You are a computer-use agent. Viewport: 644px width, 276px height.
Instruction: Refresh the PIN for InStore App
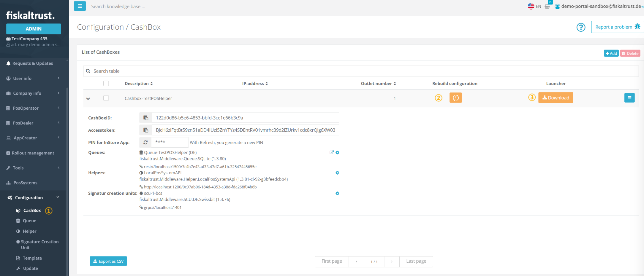click(x=145, y=142)
